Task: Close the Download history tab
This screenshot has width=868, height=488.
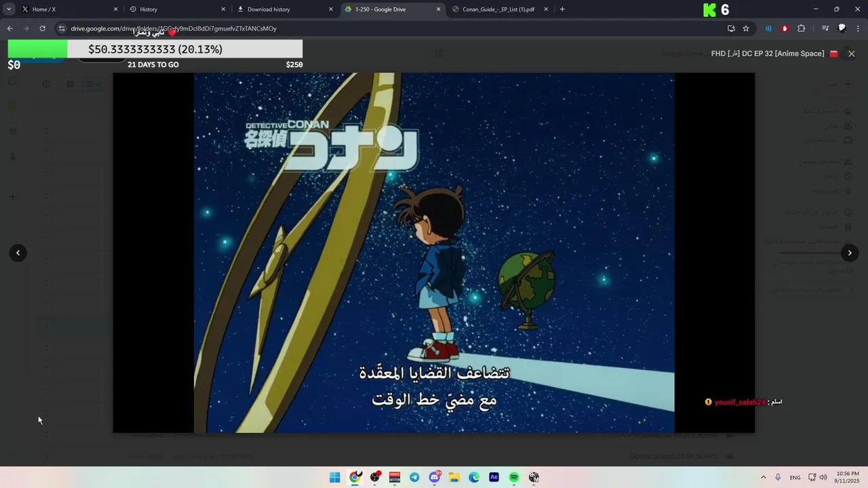Action: (x=331, y=9)
